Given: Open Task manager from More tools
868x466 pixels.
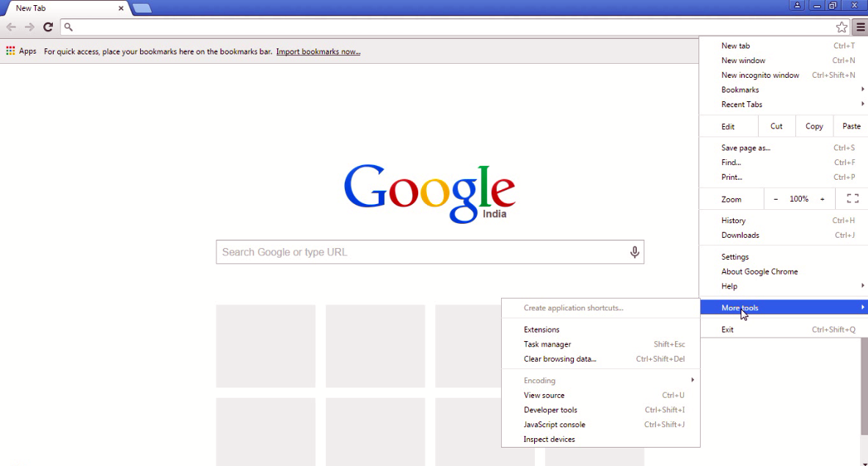Looking at the screenshot, I should pyautogui.click(x=601, y=344).
